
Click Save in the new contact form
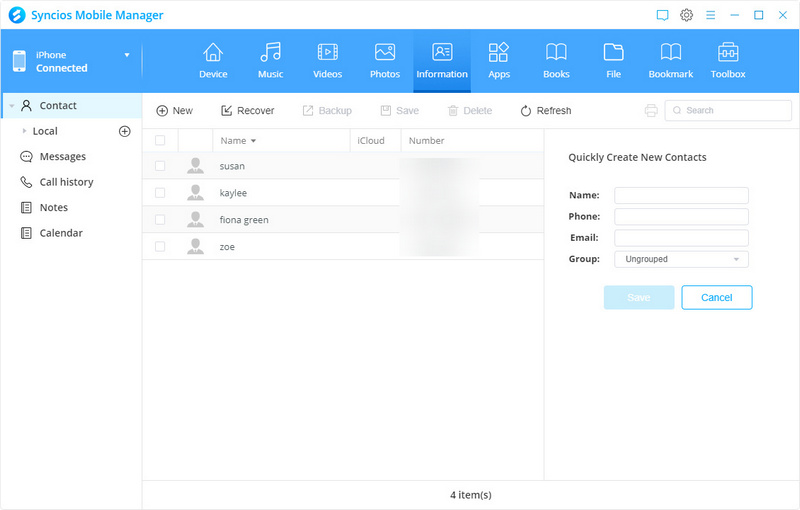tap(639, 297)
